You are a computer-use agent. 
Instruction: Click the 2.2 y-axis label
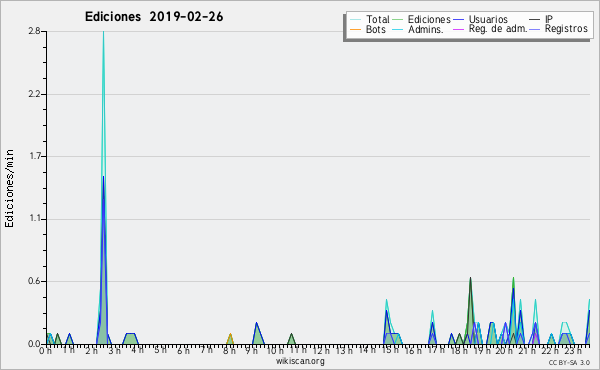click(x=34, y=94)
